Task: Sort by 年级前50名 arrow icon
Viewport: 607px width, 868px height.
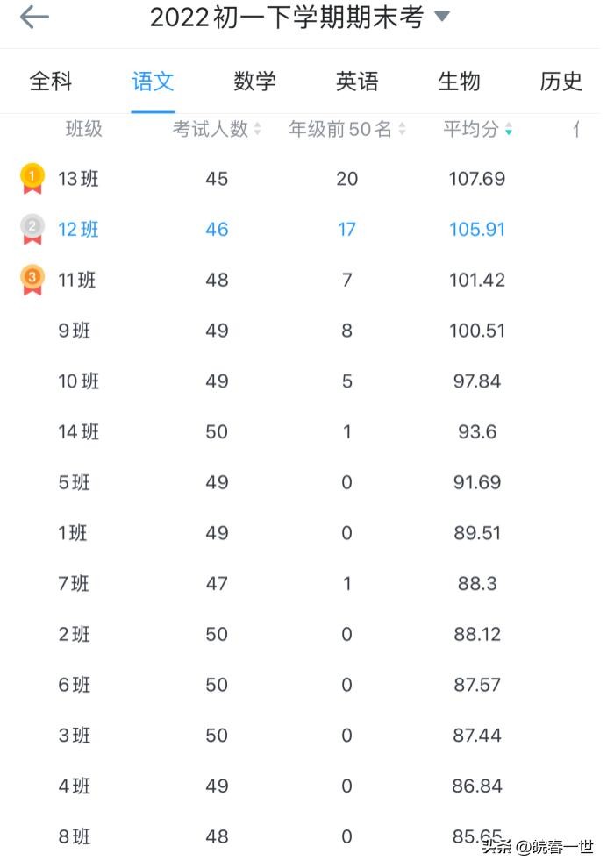Action: pyautogui.click(x=402, y=130)
